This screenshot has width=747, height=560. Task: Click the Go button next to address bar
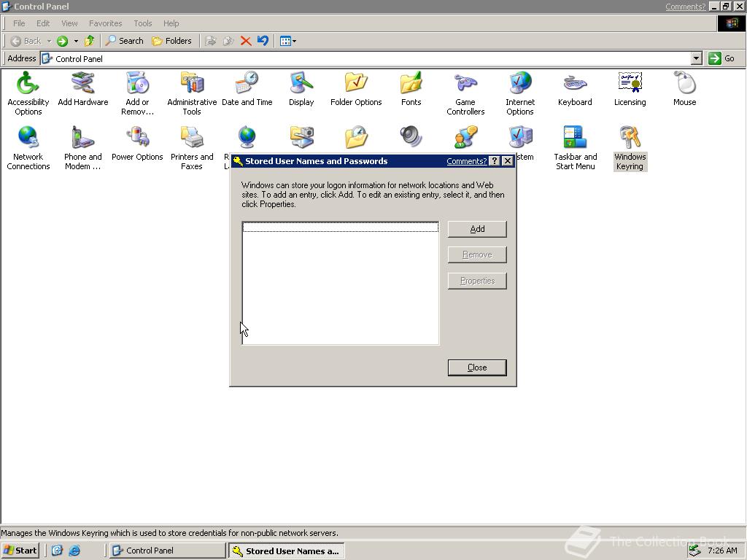click(721, 58)
